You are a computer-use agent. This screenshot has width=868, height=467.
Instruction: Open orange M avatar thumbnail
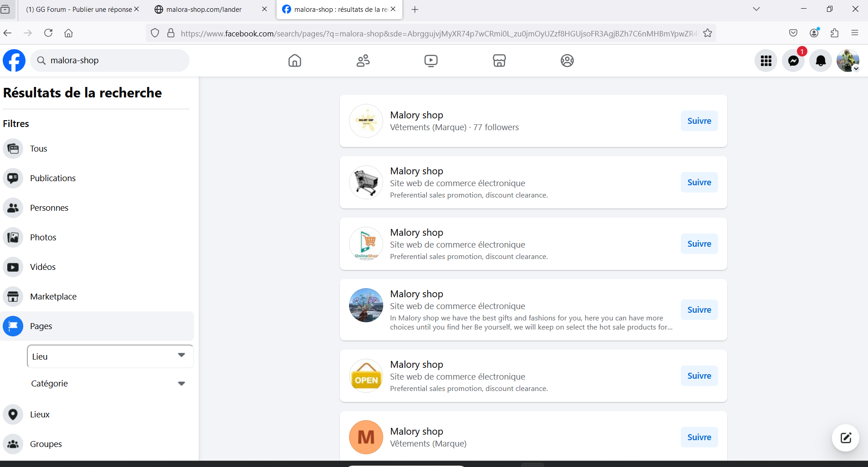[x=366, y=437]
